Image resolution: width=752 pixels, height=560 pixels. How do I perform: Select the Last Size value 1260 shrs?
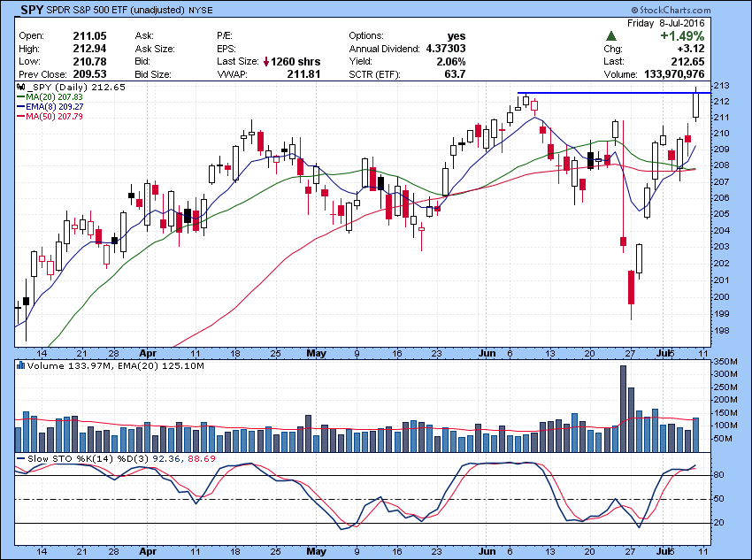click(x=295, y=62)
